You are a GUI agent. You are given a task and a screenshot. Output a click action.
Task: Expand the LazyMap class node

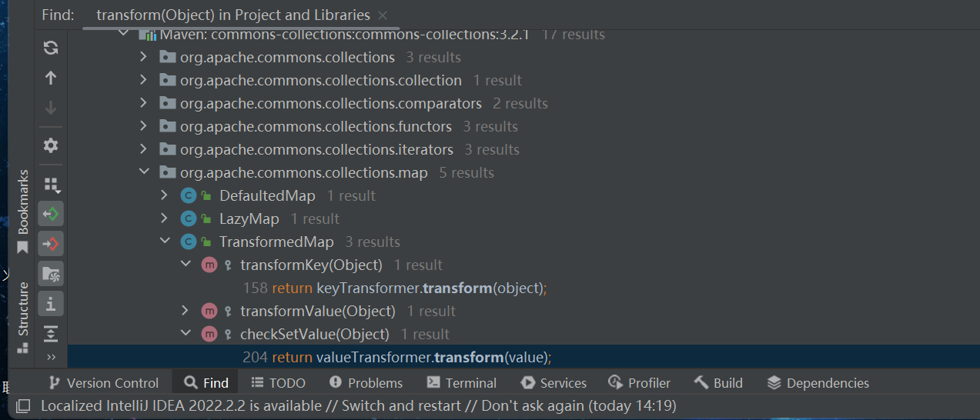pyautogui.click(x=165, y=218)
